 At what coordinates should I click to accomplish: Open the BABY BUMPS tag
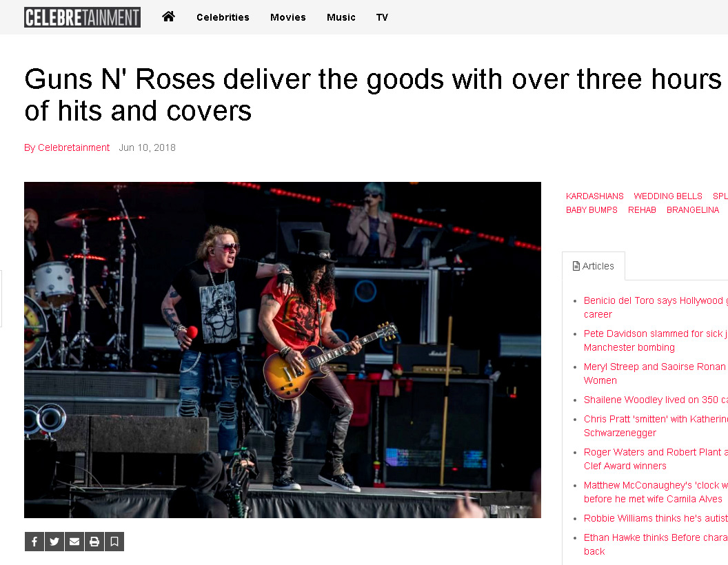tap(591, 210)
